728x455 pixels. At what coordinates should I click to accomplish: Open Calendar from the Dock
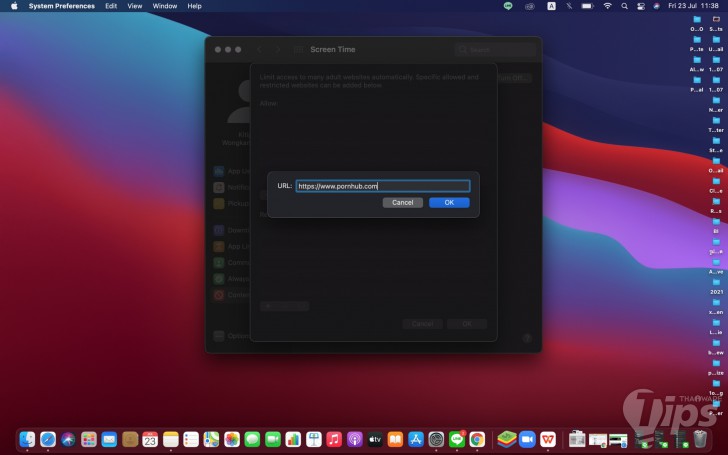tap(150, 439)
